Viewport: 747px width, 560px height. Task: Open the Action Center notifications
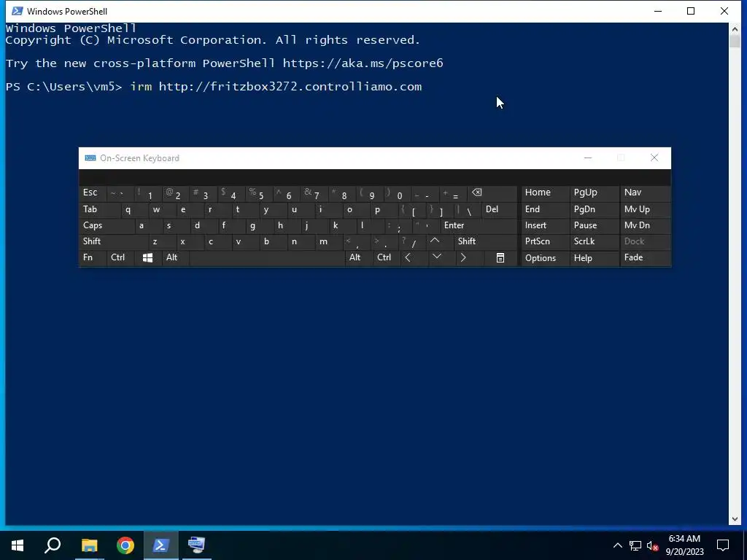[723, 545]
